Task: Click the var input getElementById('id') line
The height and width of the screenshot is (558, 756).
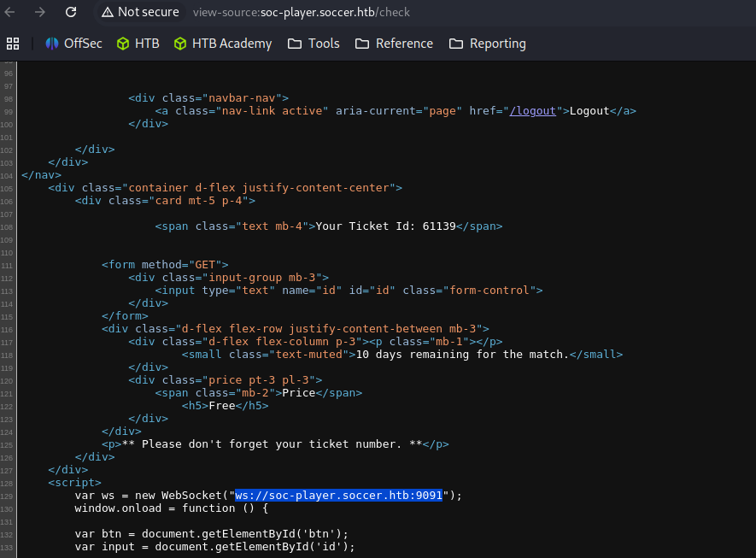Action: click(214, 547)
